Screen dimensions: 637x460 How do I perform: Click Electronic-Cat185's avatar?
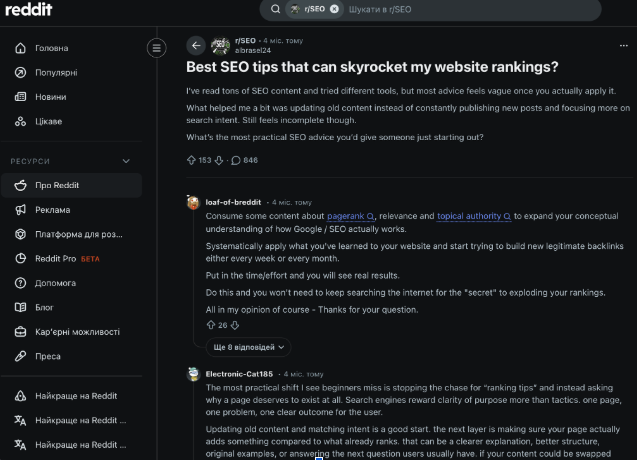coord(193,374)
